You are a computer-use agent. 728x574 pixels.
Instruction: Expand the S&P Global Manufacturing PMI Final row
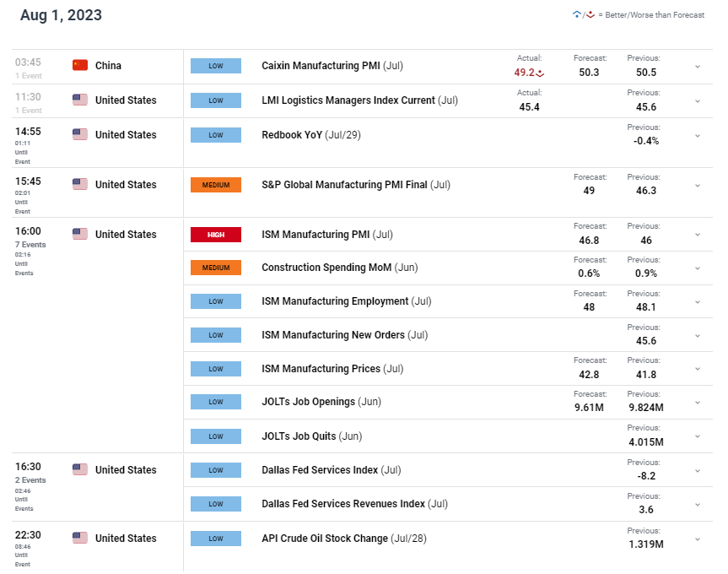coord(698,186)
